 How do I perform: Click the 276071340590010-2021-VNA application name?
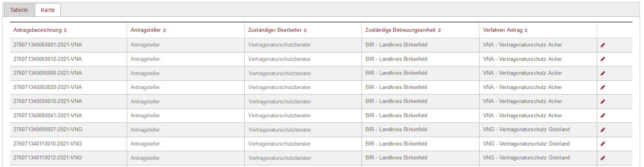(48, 101)
